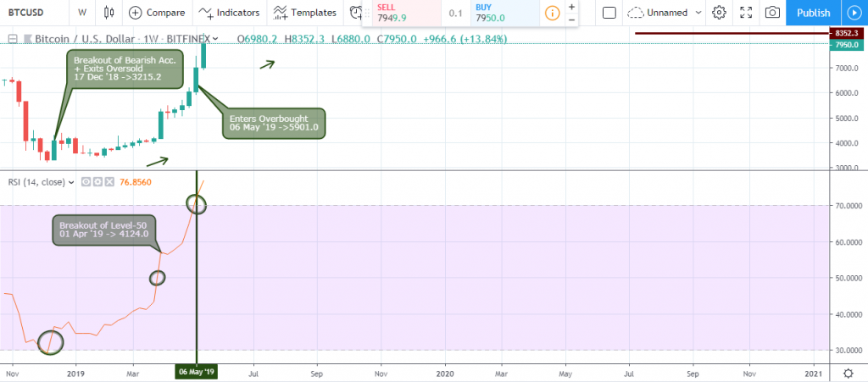The image size is (868, 382).
Task: Decrease order quantity with minus button
Action: pos(572,19)
